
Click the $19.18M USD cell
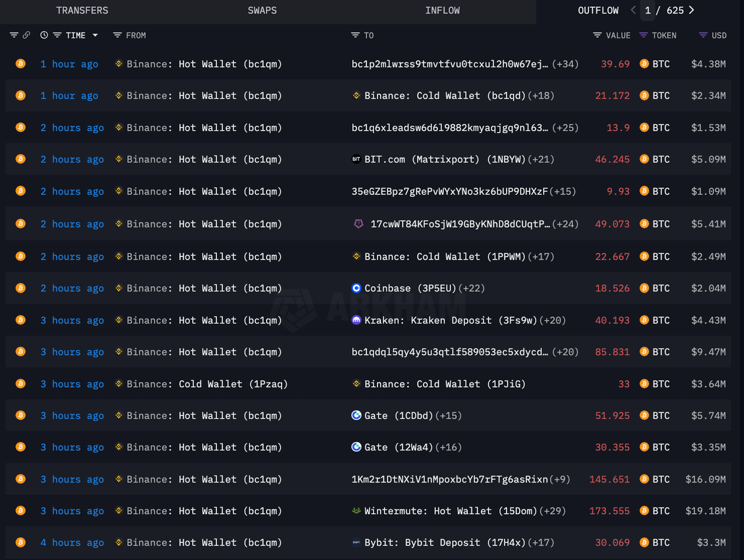[x=706, y=511]
